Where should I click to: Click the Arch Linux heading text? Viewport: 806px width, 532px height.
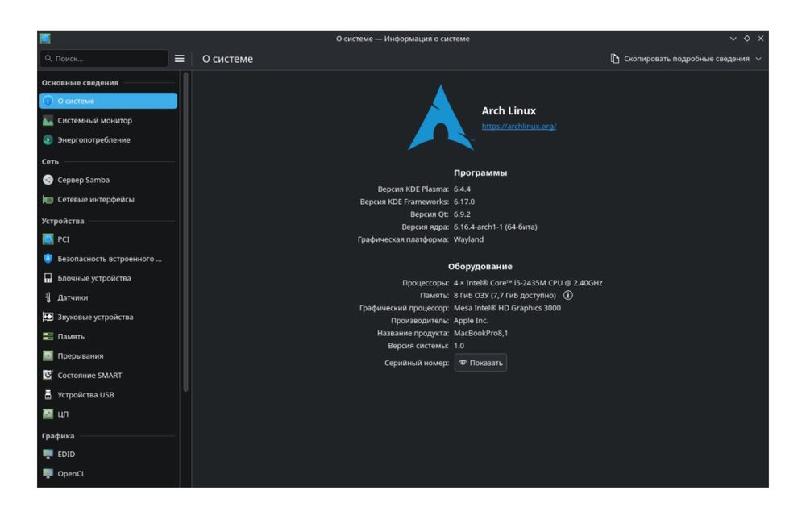click(x=509, y=111)
